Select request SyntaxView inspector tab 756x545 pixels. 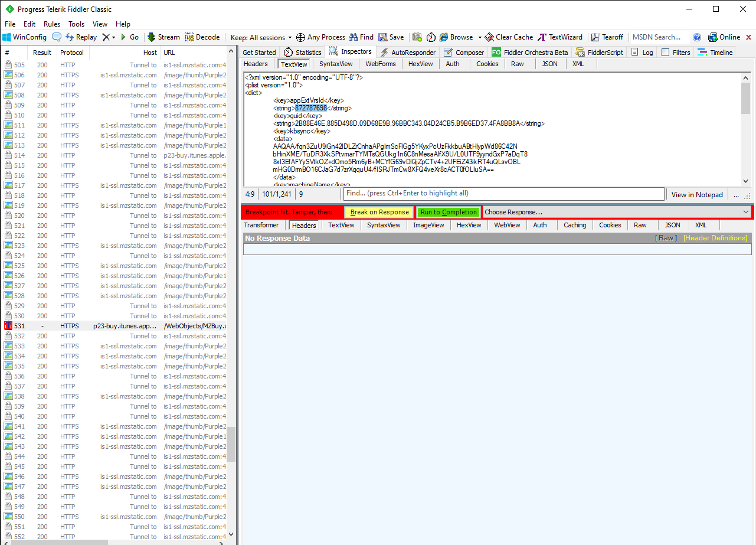pyautogui.click(x=336, y=64)
